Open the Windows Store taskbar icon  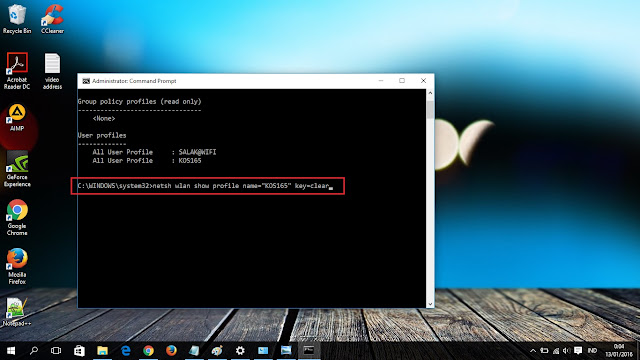[79, 351]
